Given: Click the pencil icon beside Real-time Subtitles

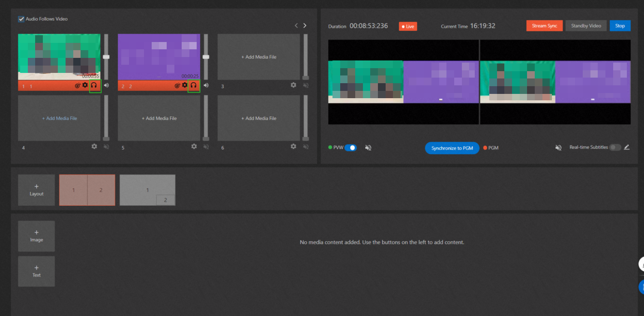Looking at the screenshot, I should coord(627,147).
